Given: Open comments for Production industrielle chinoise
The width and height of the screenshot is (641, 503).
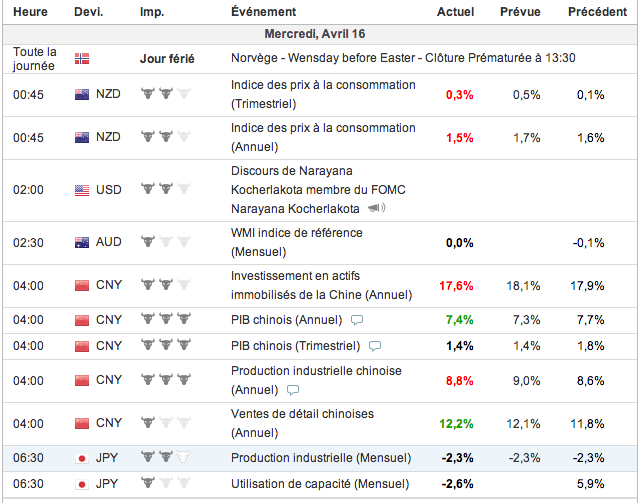Looking at the screenshot, I should [x=293, y=390].
